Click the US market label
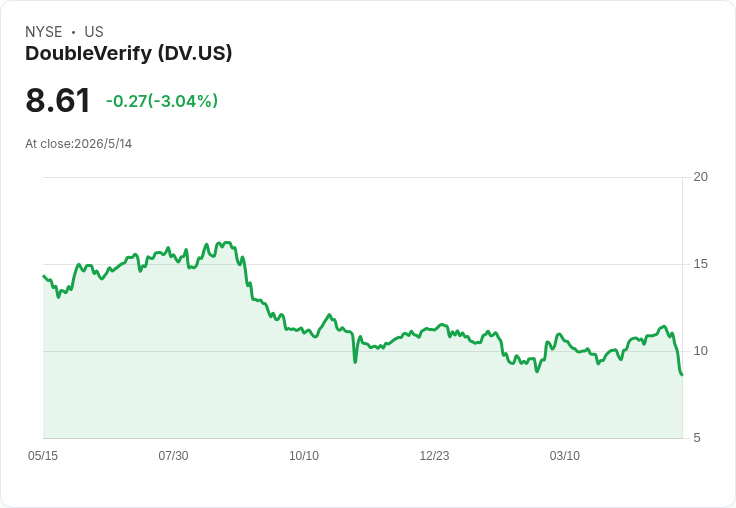This screenshot has height=508, width=736. click(94, 32)
